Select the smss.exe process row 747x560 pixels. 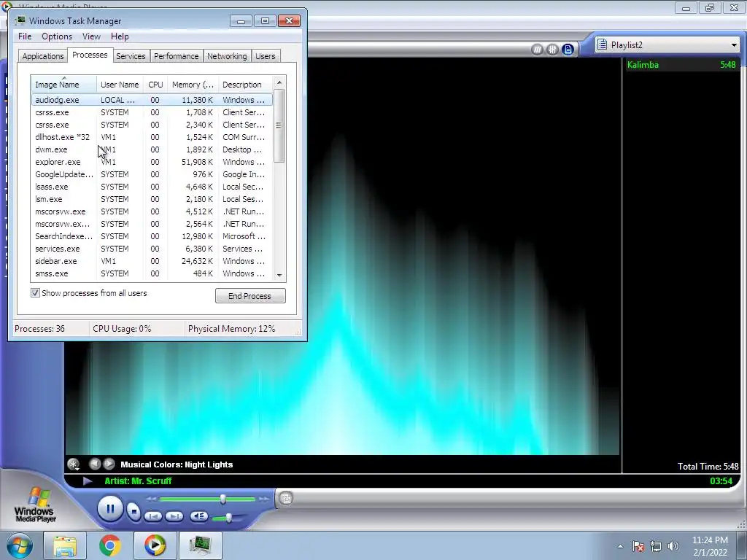(x=152, y=273)
